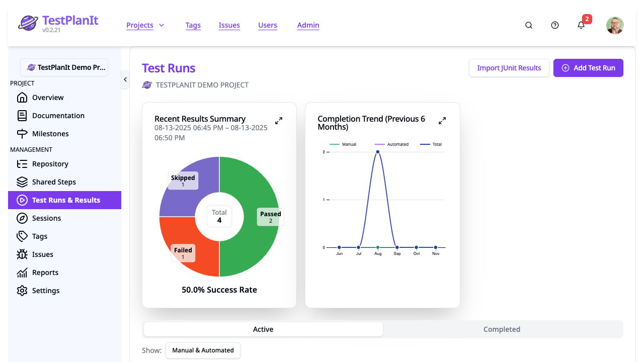Click the Shared Steps layers icon
The height and width of the screenshot is (362, 644).
tap(22, 182)
